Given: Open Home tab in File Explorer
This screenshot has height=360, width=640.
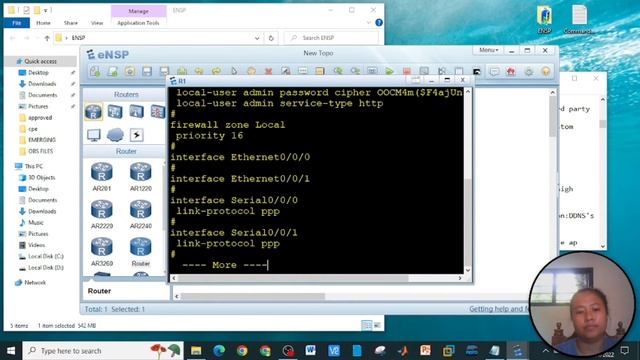Looking at the screenshot, I should [43, 23].
